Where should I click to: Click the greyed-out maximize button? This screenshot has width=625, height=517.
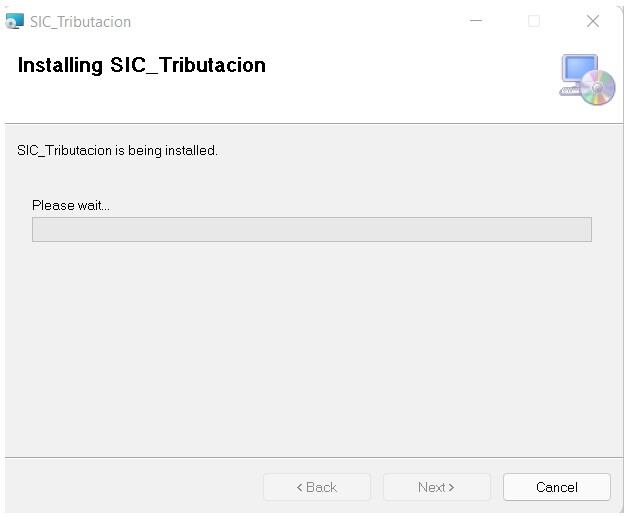534,21
